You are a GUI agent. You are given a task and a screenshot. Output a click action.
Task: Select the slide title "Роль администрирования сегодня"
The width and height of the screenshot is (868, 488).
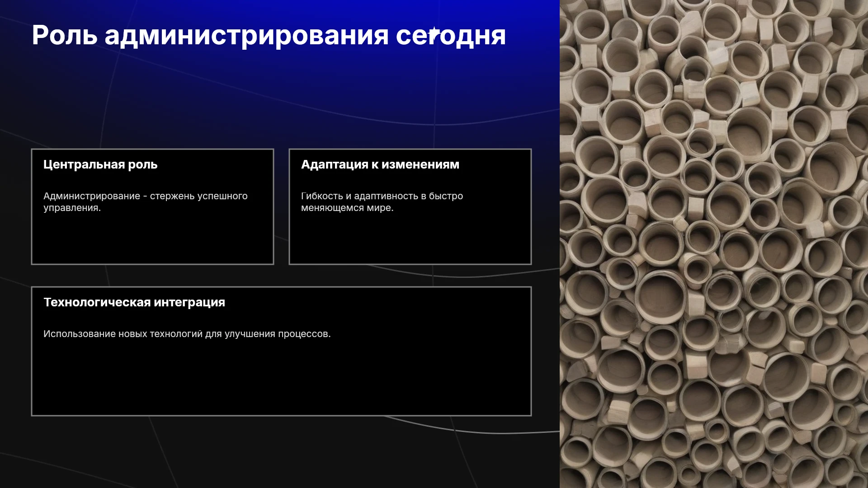[269, 35]
